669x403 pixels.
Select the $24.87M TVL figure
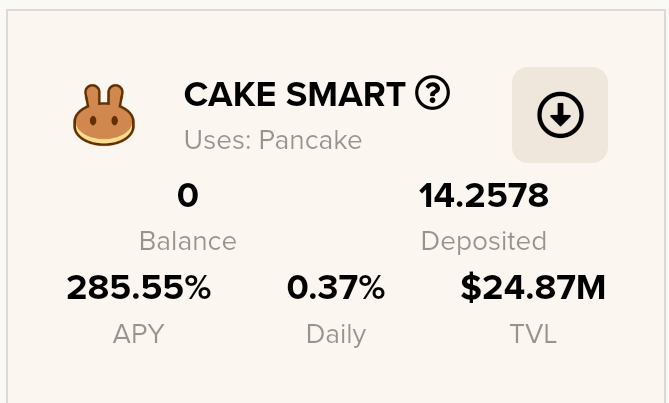[533, 288]
